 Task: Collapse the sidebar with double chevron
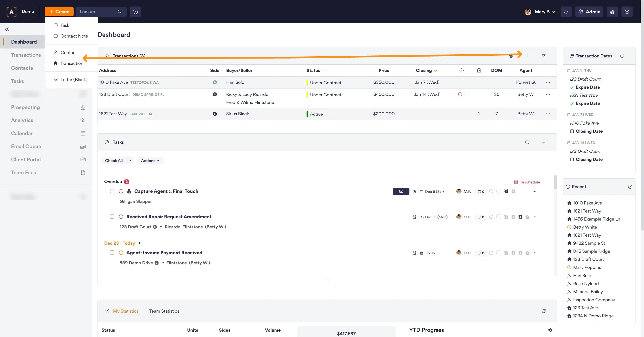(x=7, y=29)
